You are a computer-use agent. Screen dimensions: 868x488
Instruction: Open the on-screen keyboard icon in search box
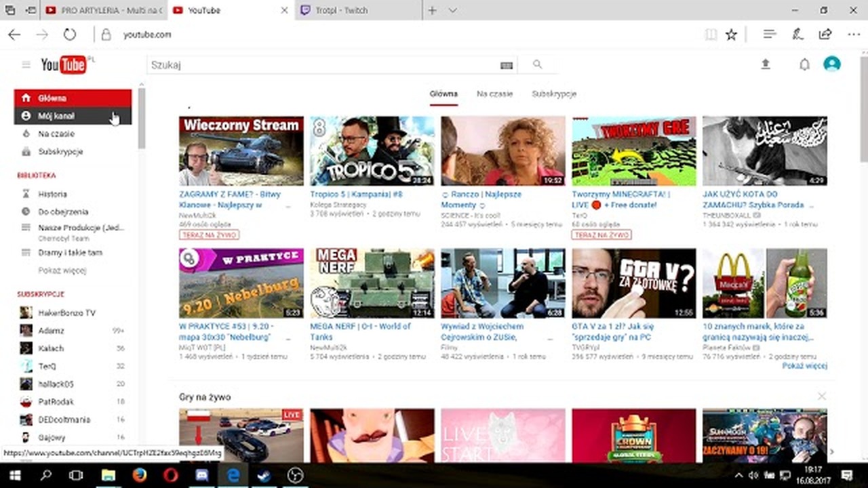pos(507,66)
